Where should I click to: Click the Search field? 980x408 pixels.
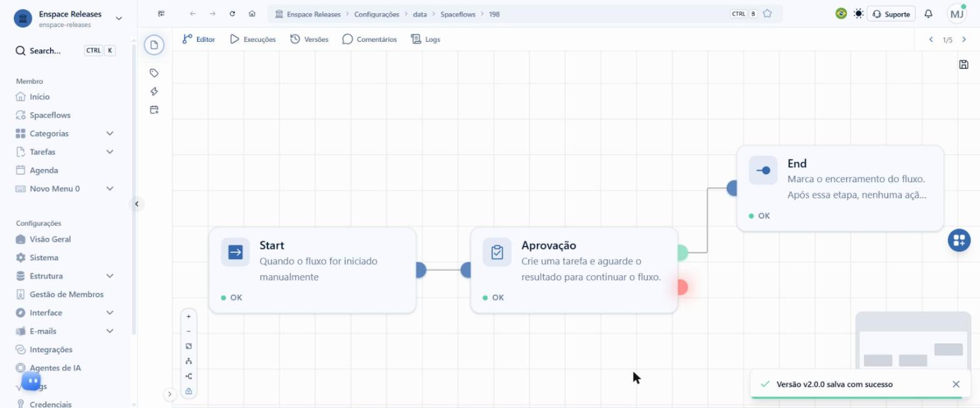point(65,51)
